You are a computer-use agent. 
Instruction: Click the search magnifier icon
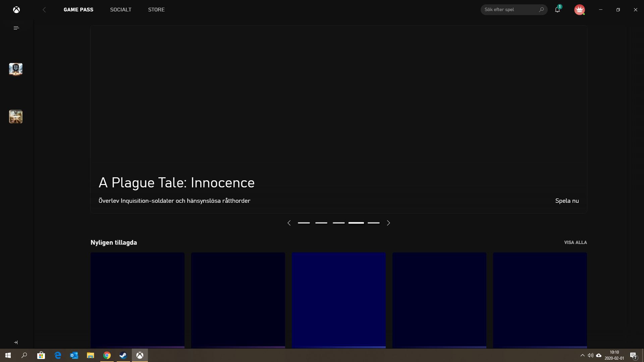coord(541,10)
